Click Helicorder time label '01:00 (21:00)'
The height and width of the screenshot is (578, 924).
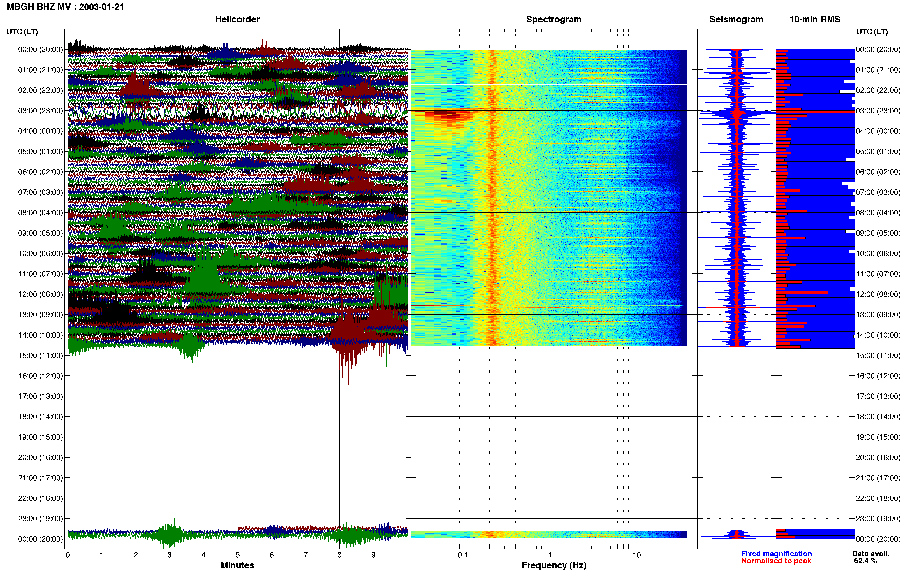(x=41, y=70)
